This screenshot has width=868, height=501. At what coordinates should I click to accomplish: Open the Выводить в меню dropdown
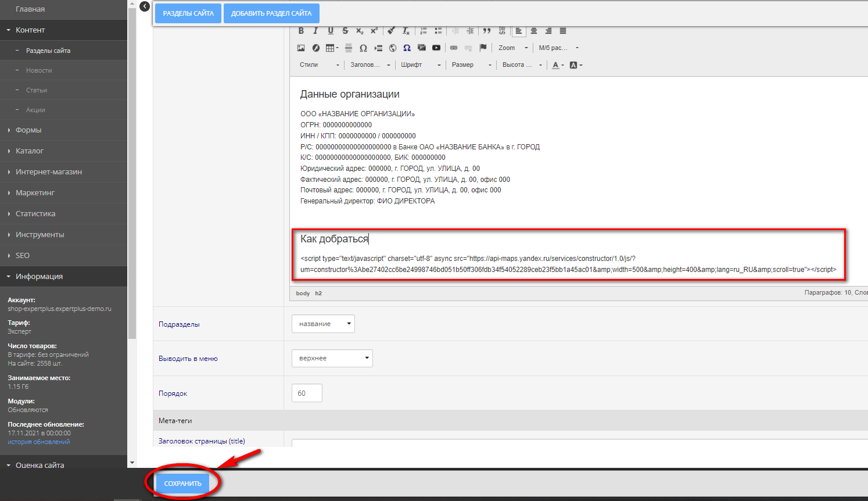(332, 358)
